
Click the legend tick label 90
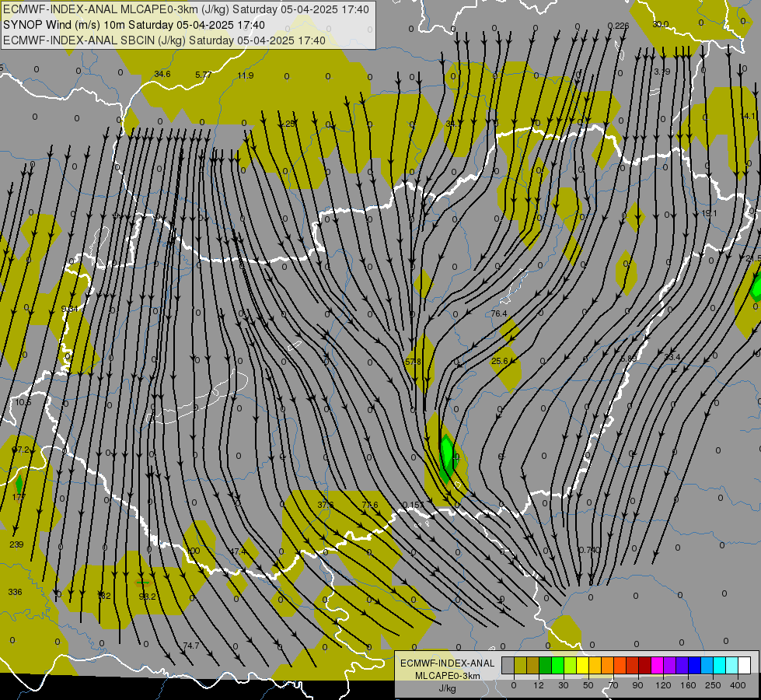pyautogui.click(x=638, y=685)
